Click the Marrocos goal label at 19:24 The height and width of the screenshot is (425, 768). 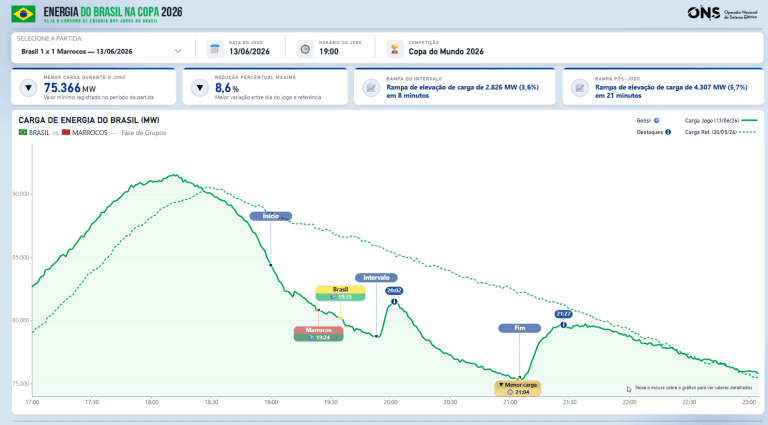pos(318,334)
